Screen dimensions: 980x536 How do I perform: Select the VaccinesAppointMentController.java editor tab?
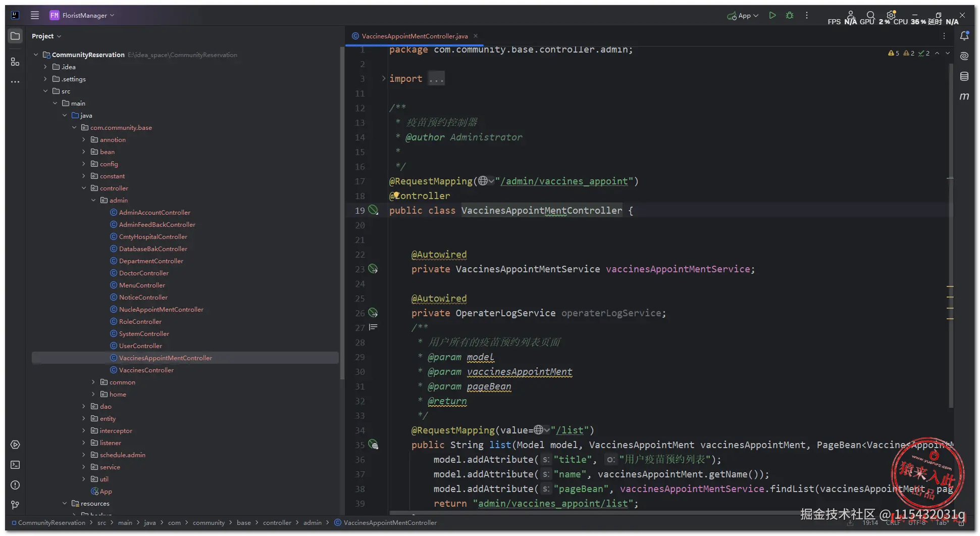415,36
